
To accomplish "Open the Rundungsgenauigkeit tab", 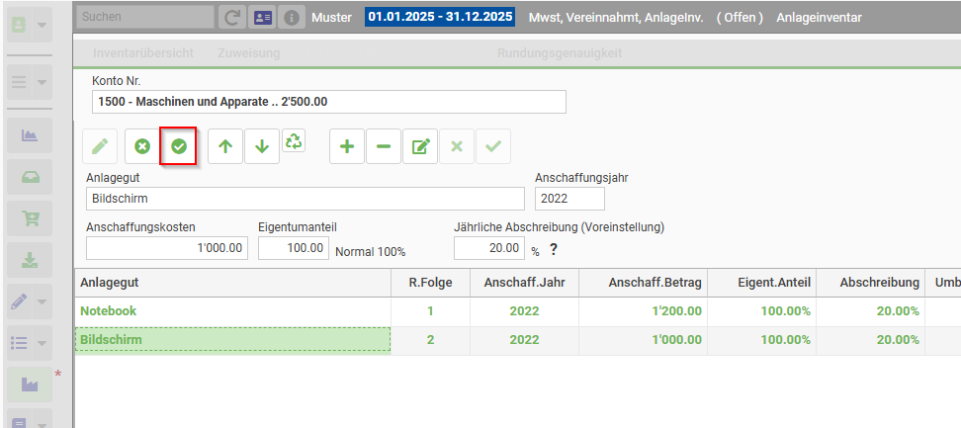I will (560, 53).
